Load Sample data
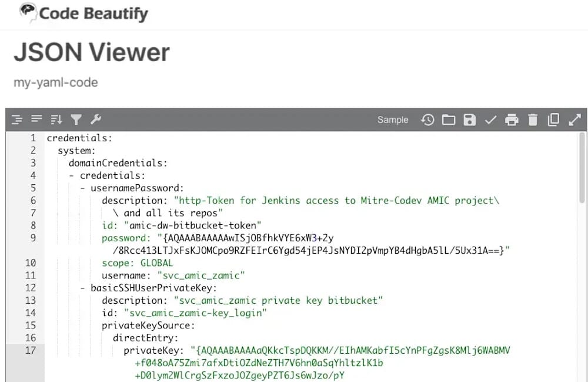 pyautogui.click(x=392, y=119)
